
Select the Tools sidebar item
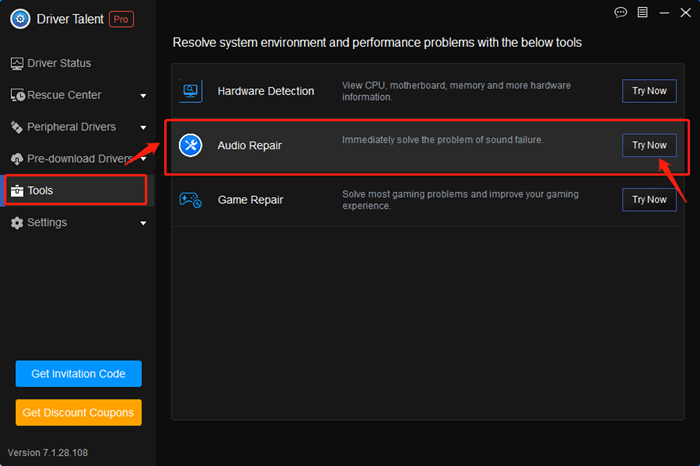[x=76, y=191]
